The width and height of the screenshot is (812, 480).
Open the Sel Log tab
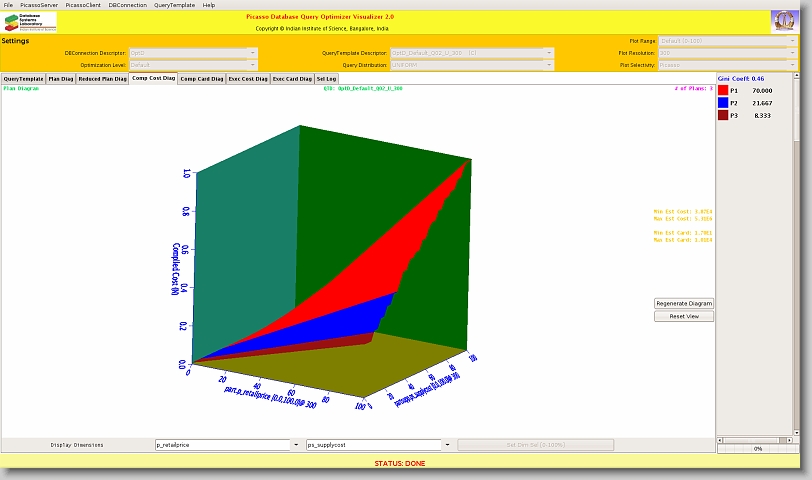(x=327, y=78)
